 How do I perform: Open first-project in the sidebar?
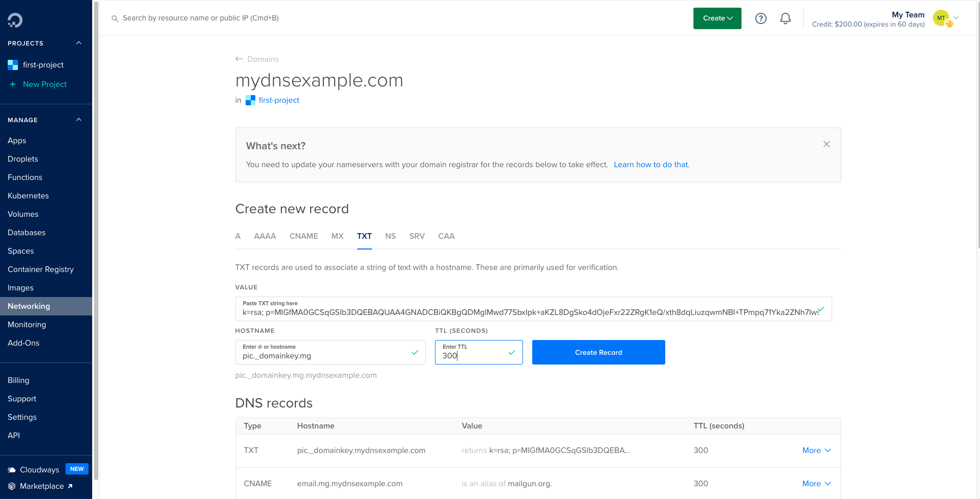coord(43,65)
